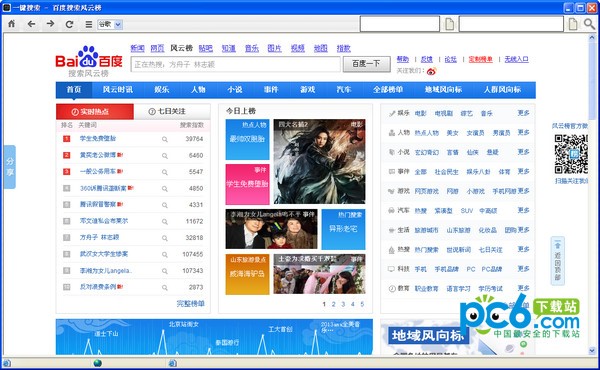Switch to the 实时热点 tab
The height and width of the screenshot is (370, 600).
(95, 112)
